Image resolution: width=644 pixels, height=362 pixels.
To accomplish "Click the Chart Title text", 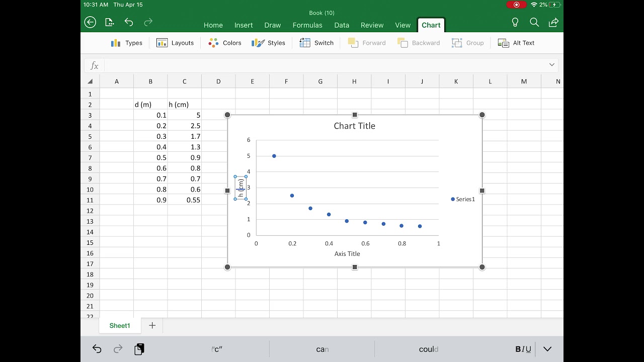I will click(x=355, y=126).
